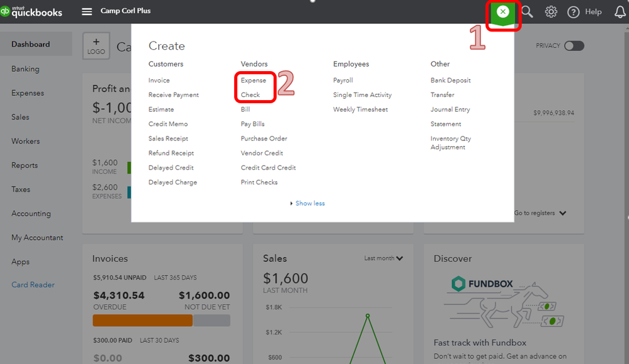Open the search magnifier icon

click(x=527, y=12)
